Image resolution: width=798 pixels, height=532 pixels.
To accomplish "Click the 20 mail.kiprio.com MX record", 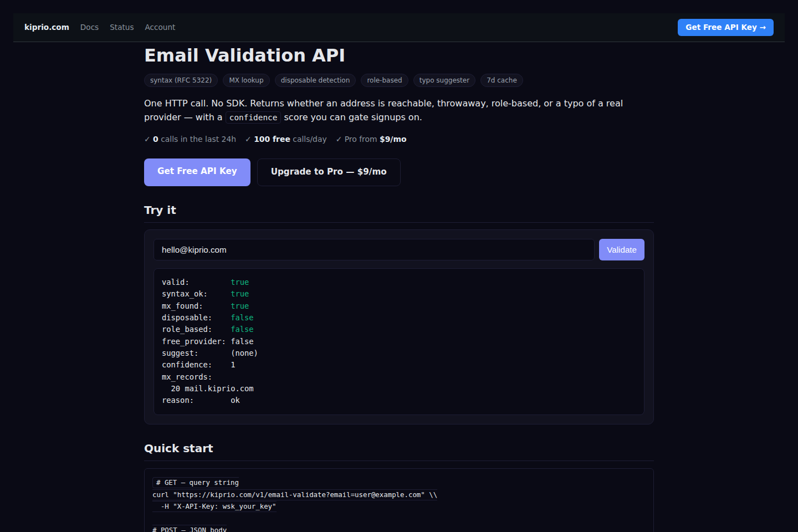I will coord(212,388).
